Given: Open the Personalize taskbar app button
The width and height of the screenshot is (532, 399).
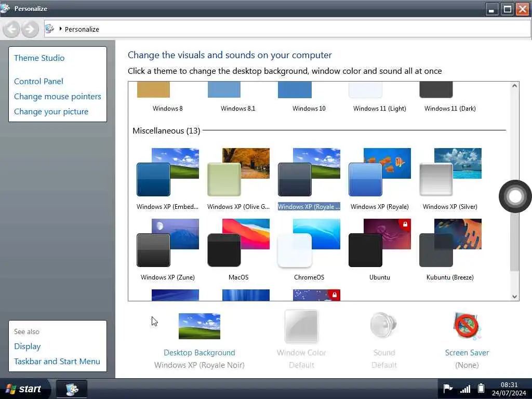Looking at the screenshot, I should tap(72, 389).
